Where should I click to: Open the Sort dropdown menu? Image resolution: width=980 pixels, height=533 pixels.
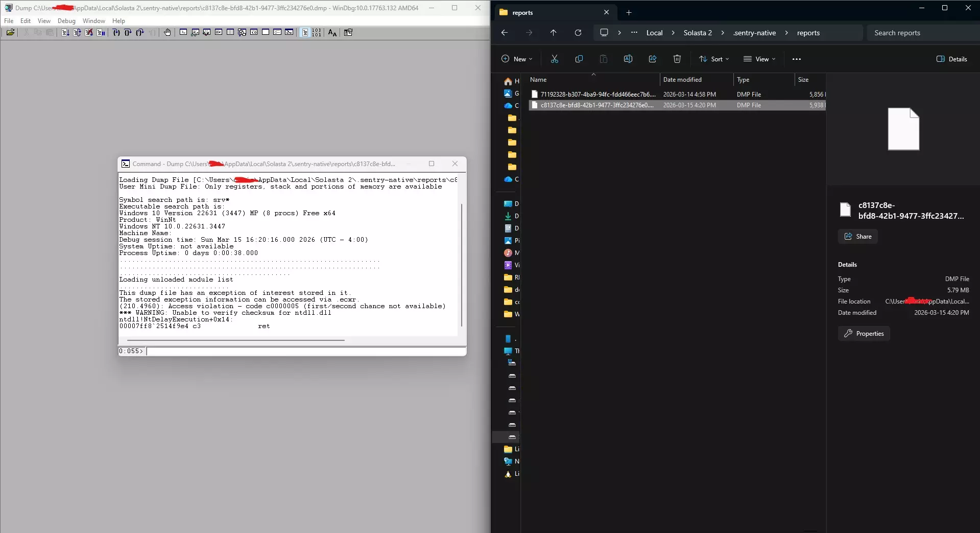coord(714,59)
